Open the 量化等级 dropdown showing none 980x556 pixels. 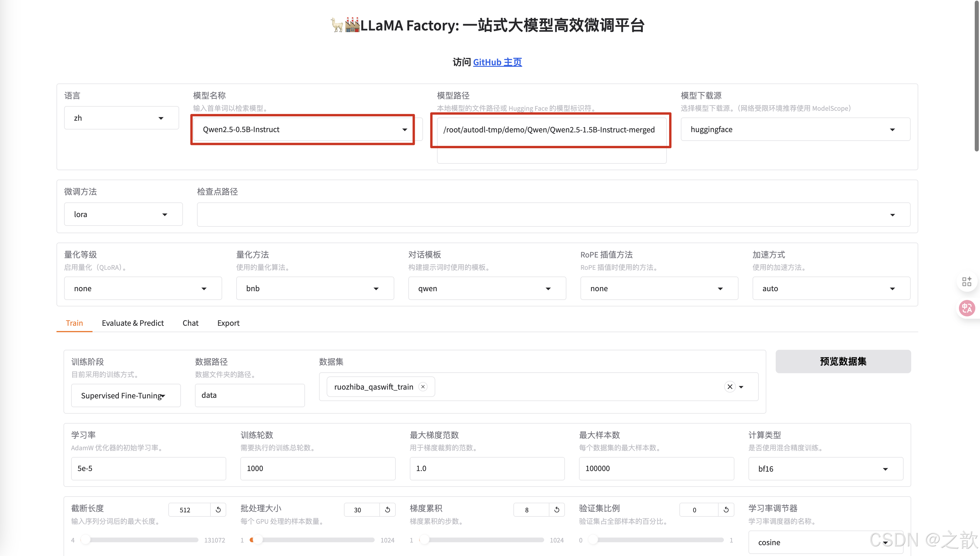point(143,288)
